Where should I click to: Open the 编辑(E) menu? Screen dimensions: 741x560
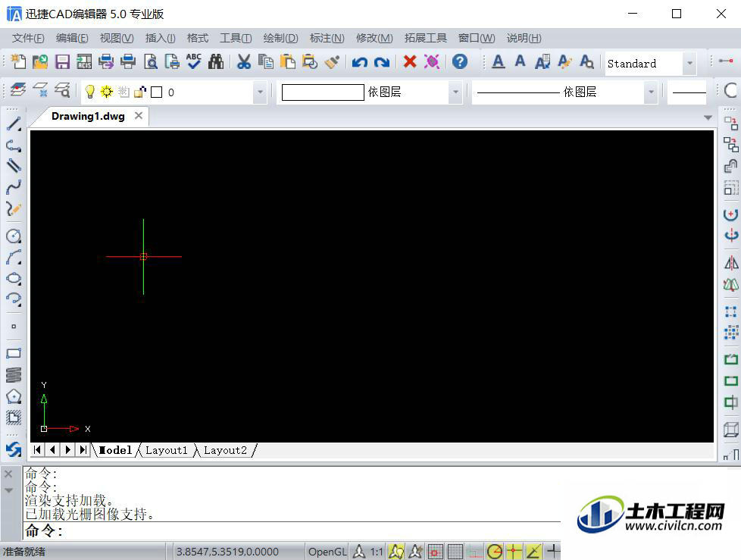(x=72, y=39)
